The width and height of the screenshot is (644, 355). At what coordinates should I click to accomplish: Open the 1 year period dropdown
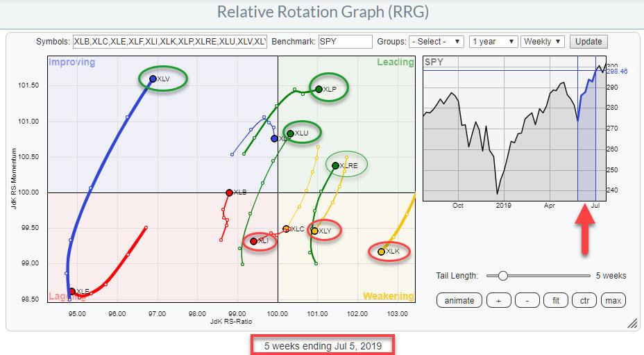coord(493,42)
